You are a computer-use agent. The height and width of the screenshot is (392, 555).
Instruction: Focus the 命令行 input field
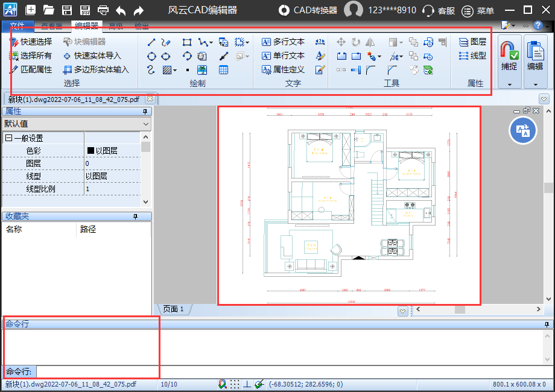click(x=294, y=372)
